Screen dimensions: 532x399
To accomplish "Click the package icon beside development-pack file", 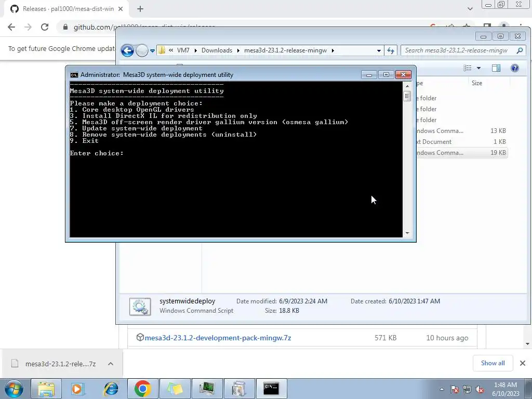I will (140, 337).
